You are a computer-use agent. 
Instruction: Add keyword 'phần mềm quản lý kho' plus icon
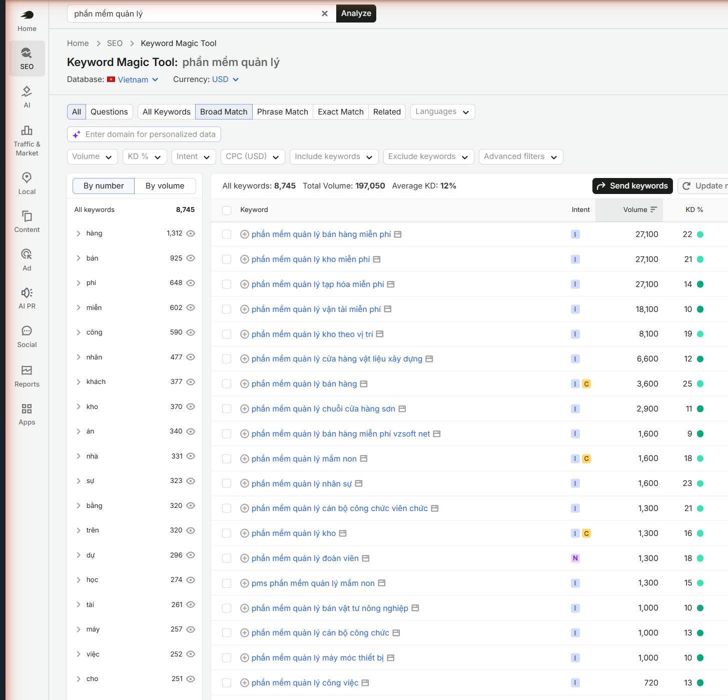[245, 533]
